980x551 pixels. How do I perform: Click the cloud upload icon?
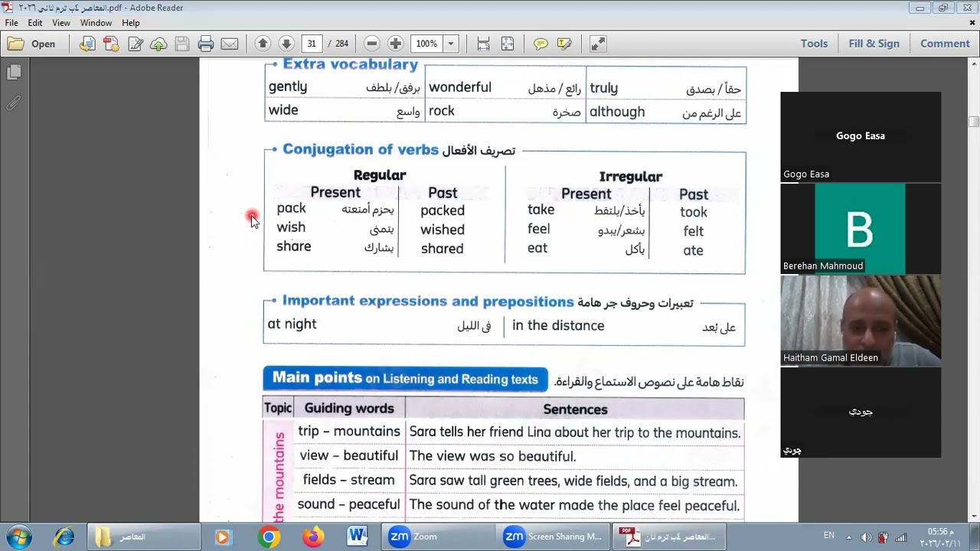click(158, 44)
